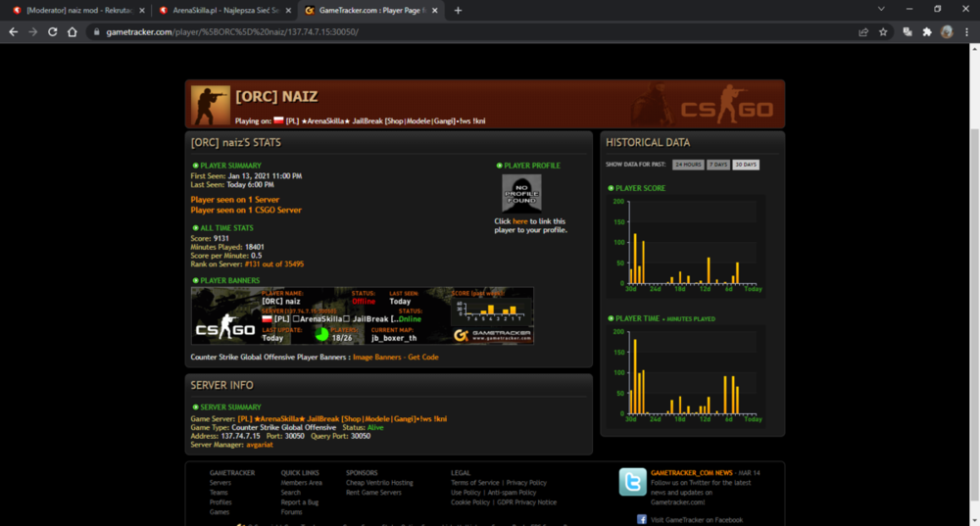The image size is (980, 526).
Task: Open the Anti-spam Policy link
Action: pyautogui.click(x=512, y=493)
